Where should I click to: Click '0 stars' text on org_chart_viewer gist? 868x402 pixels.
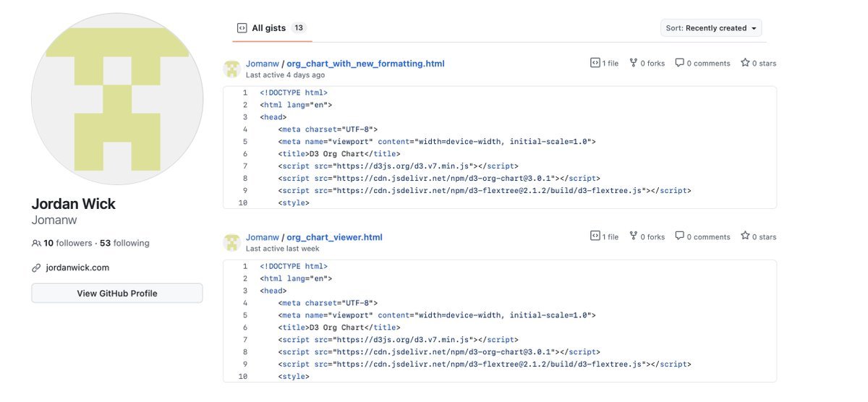point(765,236)
